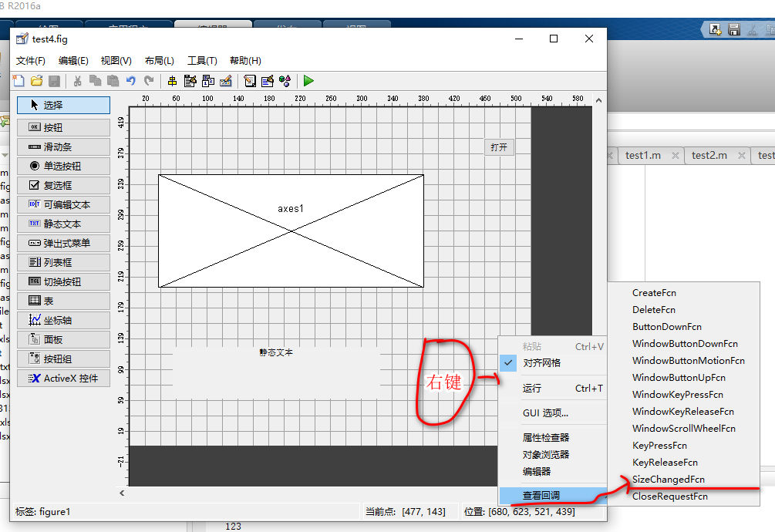Click the 打开 button on the layout

point(498,146)
